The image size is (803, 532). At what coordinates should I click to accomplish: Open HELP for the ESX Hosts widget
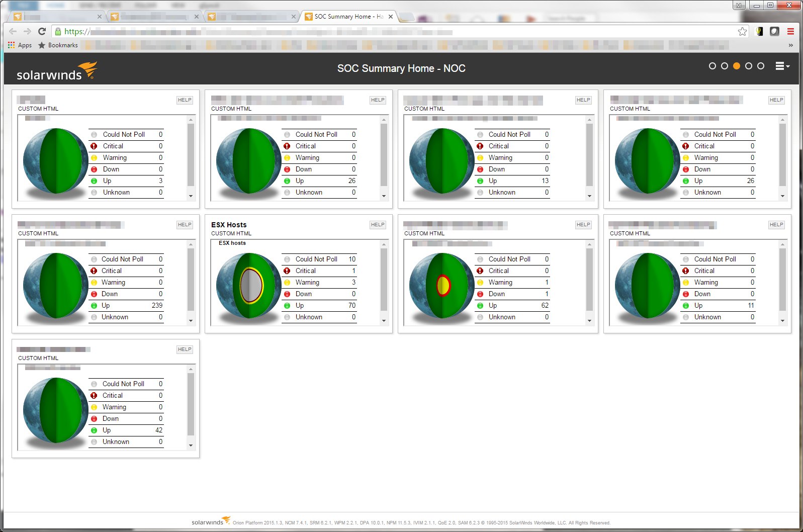(378, 225)
